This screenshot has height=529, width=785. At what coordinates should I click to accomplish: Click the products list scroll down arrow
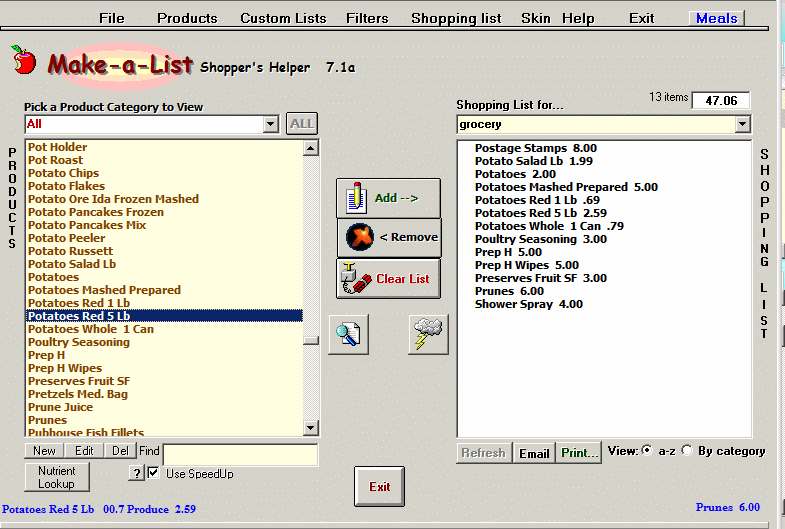click(311, 427)
